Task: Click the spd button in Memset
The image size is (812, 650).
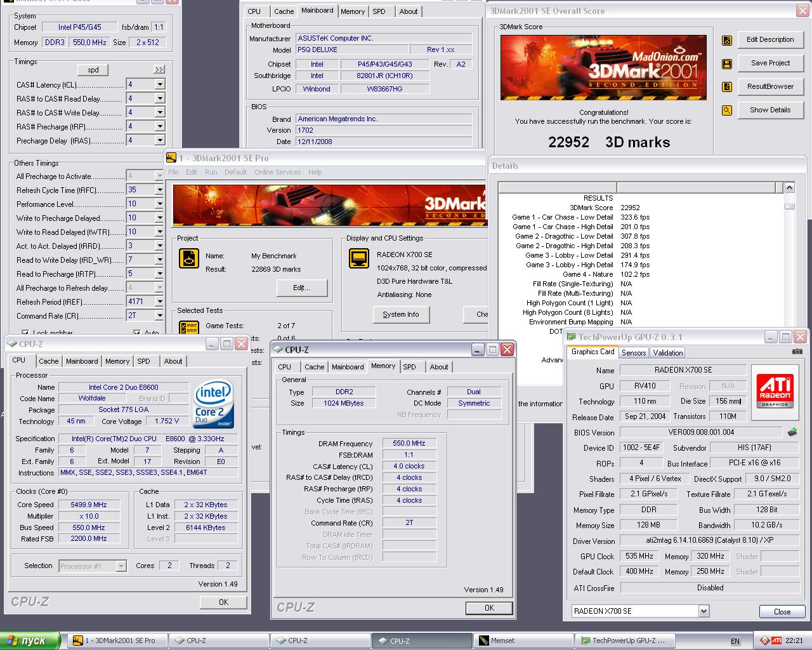Action: coord(93,70)
